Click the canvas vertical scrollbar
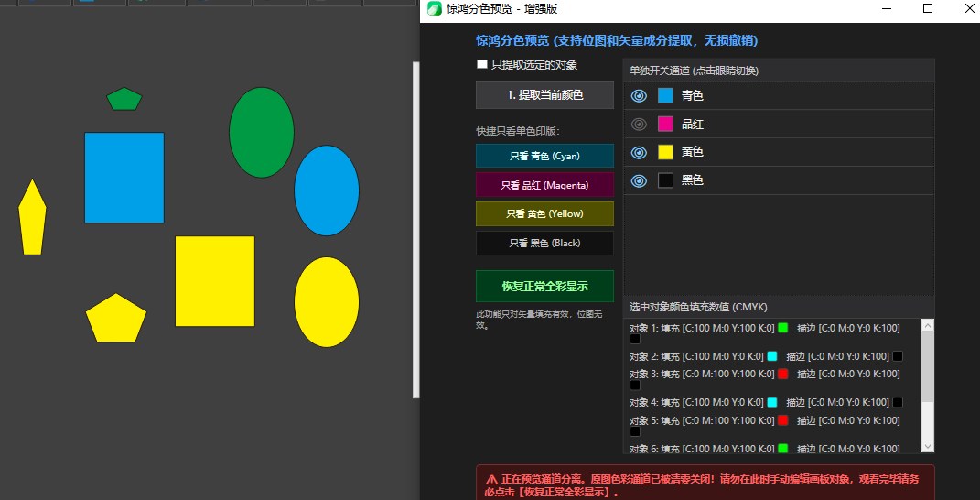Viewport: 980px width, 500px height. [416, 230]
